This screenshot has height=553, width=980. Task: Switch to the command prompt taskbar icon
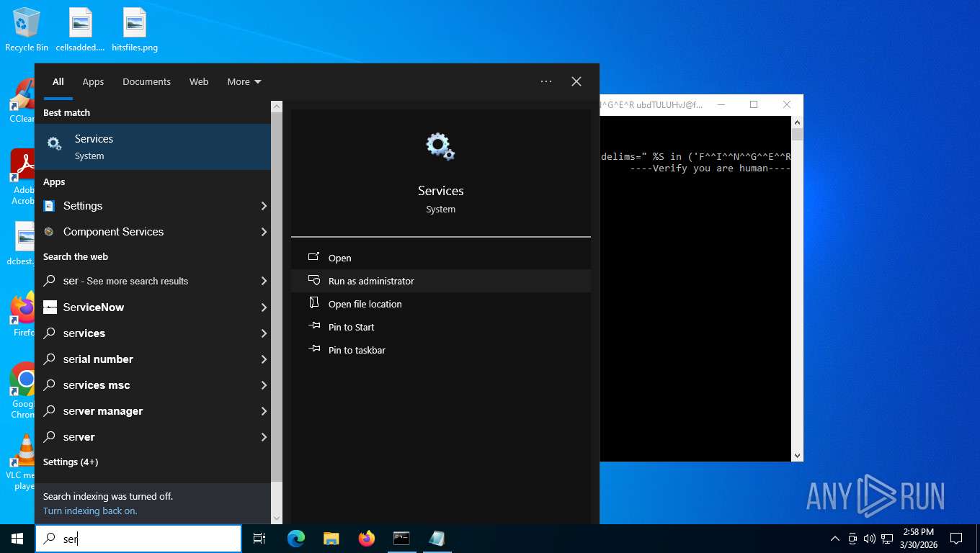pyautogui.click(x=401, y=539)
